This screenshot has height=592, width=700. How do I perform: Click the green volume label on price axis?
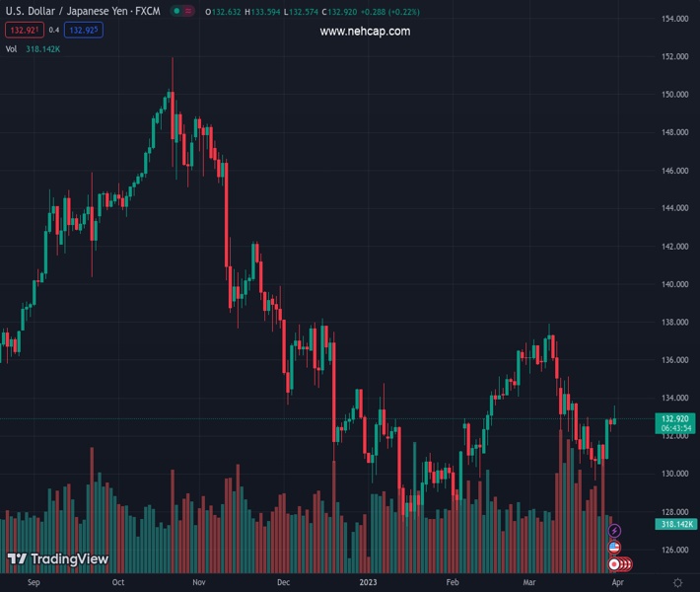pyautogui.click(x=675, y=524)
